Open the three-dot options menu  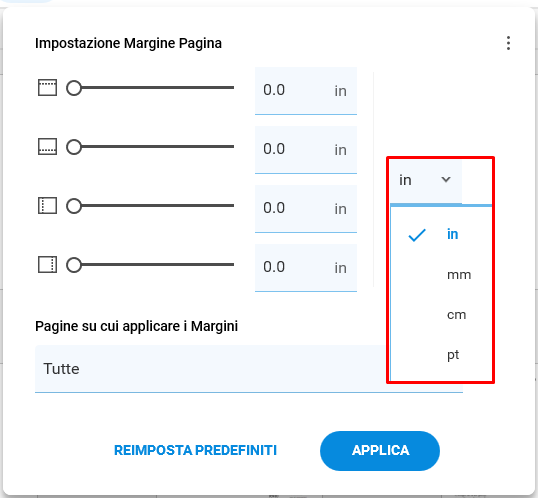click(x=508, y=43)
